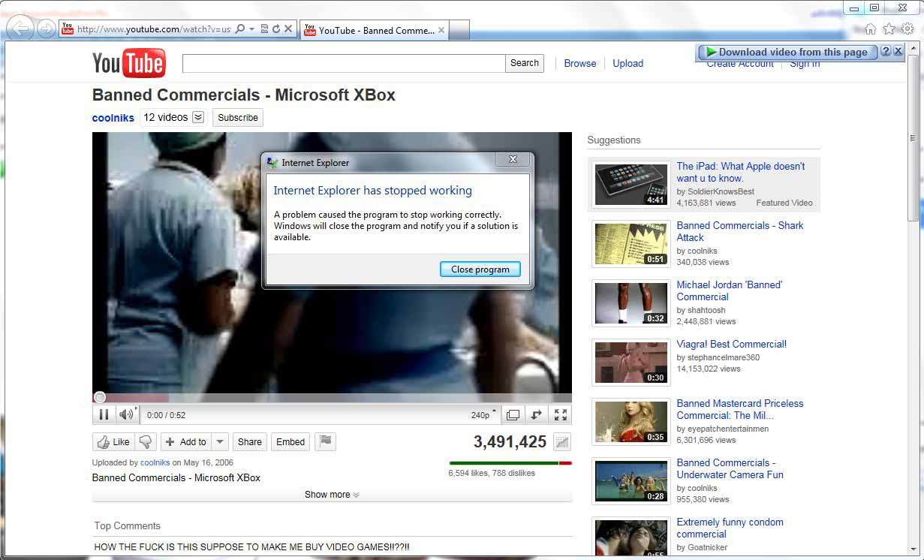Click the Embed button
The width and height of the screenshot is (924, 560).
click(290, 442)
